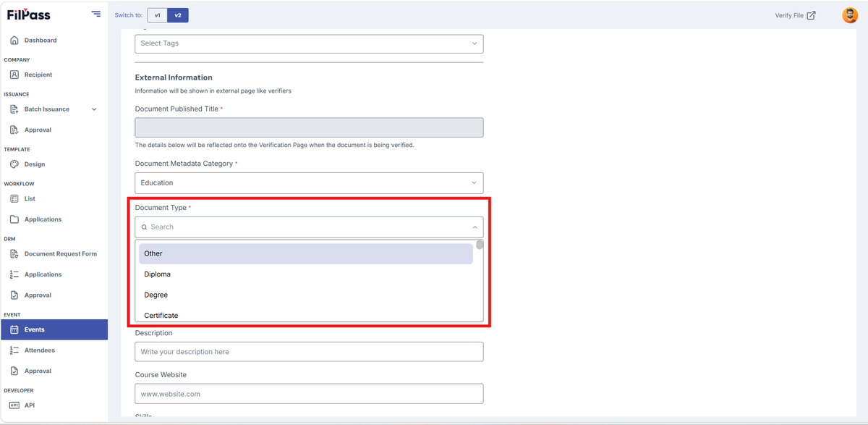Click the external link icon beside Verify File
The height and width of the screenshot is (425, 868).
[812, 15]
